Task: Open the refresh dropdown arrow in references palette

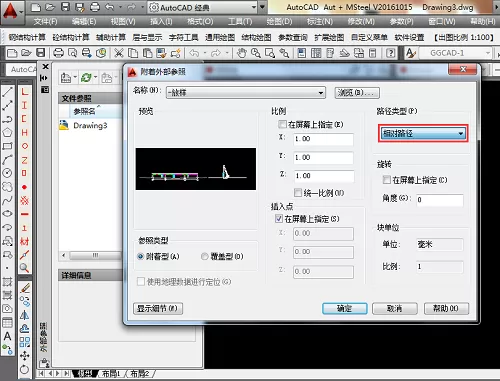Action: pos(95,78)
